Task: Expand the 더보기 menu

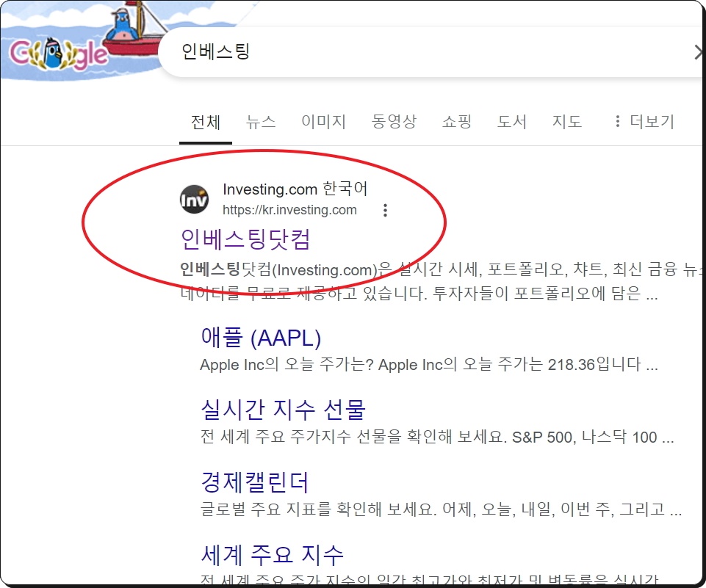Action: click(x=644, y=121)
